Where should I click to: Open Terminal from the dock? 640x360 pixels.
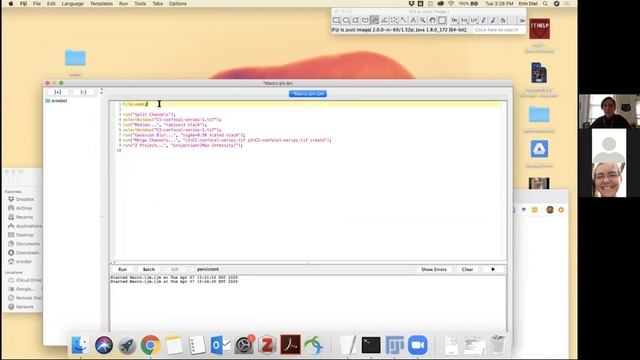pos(371,345)
